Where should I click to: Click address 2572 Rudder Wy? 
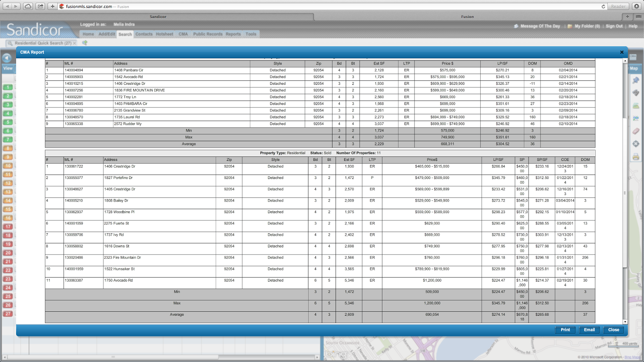128,124
